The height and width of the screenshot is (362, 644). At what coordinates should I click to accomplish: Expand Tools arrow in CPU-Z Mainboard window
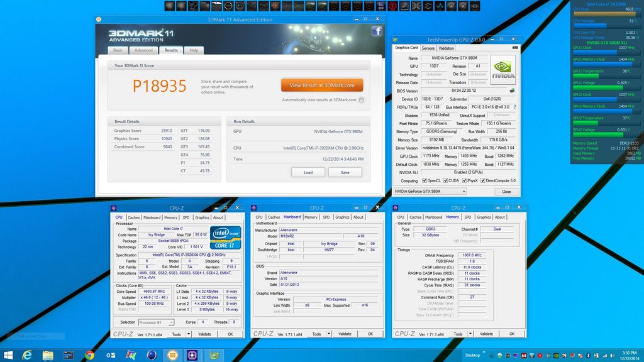click(x=328, y=334)
